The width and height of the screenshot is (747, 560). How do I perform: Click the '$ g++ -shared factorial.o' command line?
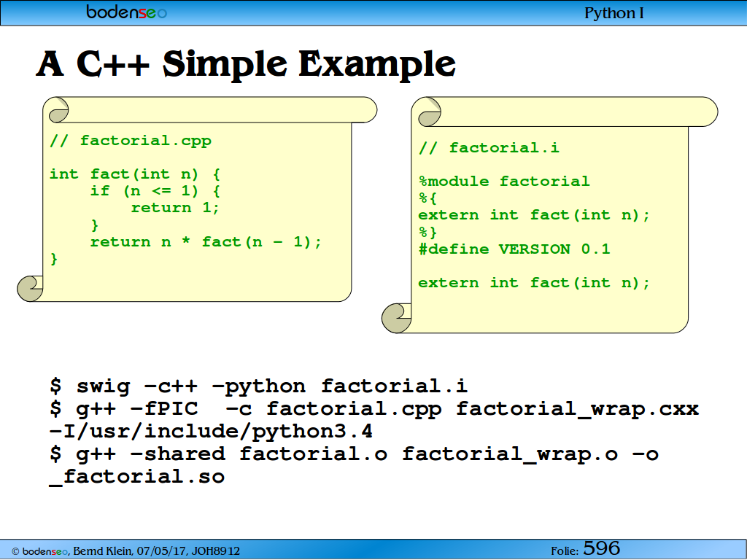click(354, 454)
